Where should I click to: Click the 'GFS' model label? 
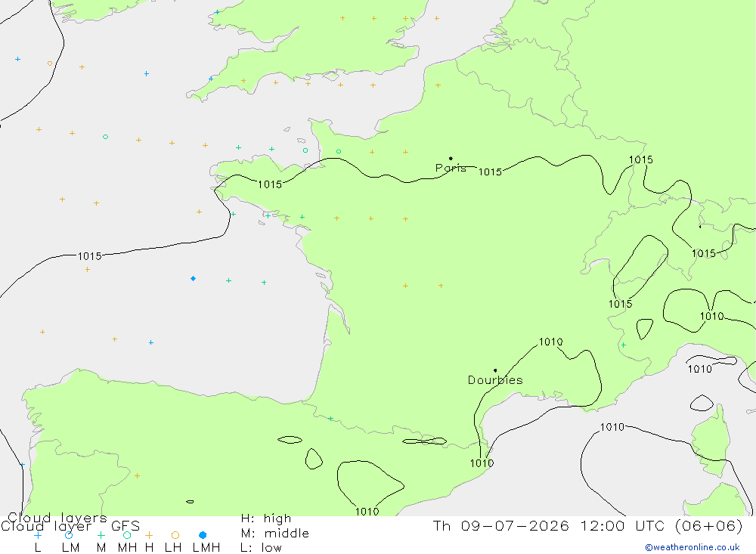pyautogui.click(x=125, y=526)
